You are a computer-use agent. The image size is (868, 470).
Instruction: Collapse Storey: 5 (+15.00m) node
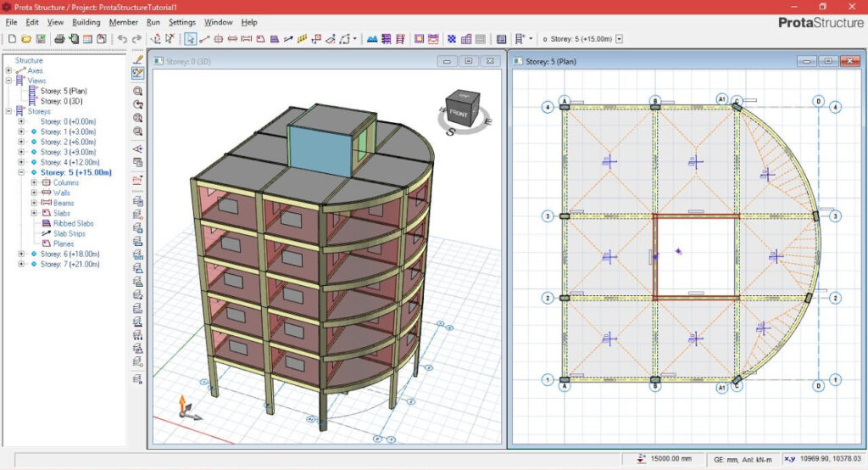pyautogui.click(x=21, y=172)
